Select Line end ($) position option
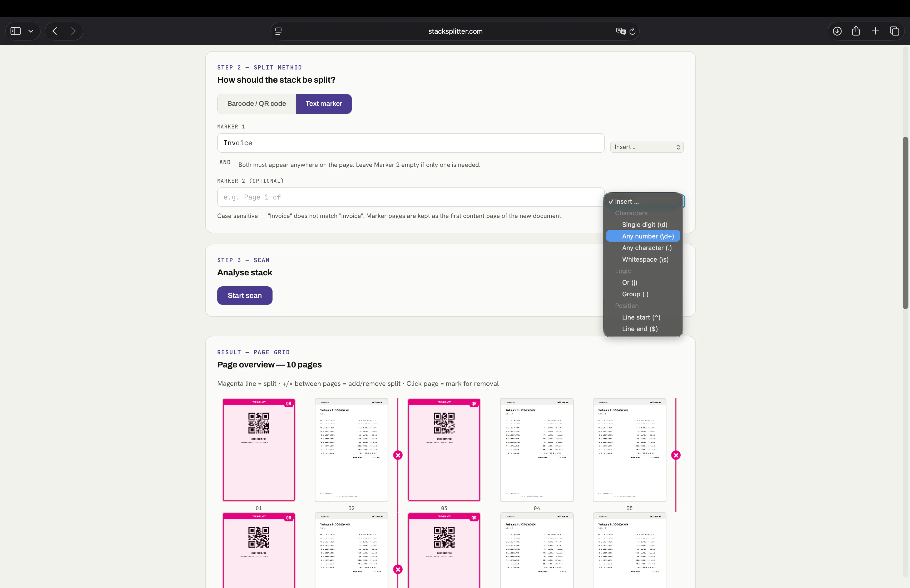This screenshot has height=588, width=910. tap(643, 329)
